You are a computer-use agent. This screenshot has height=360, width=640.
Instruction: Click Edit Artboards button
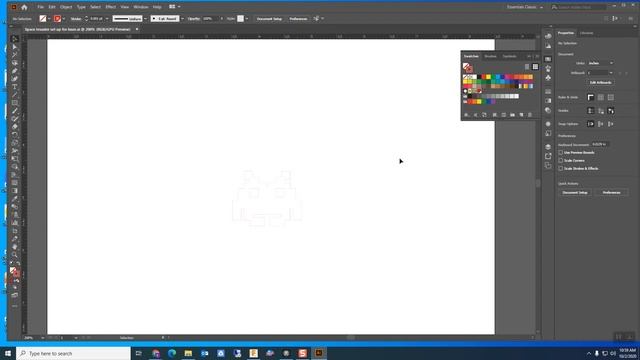(x=600, y=82)
